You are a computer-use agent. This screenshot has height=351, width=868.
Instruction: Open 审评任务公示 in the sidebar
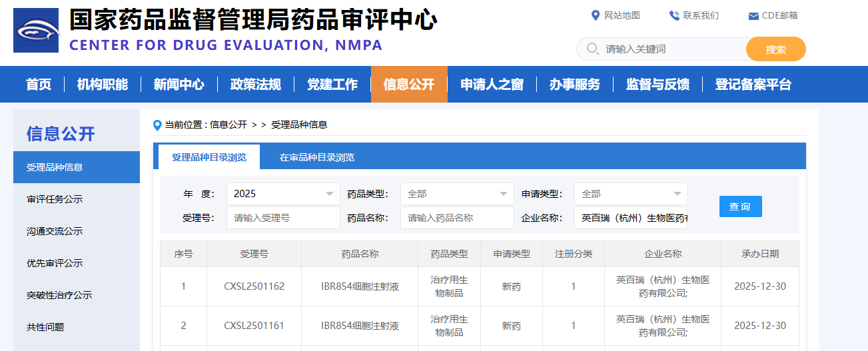tap(55, 199)
